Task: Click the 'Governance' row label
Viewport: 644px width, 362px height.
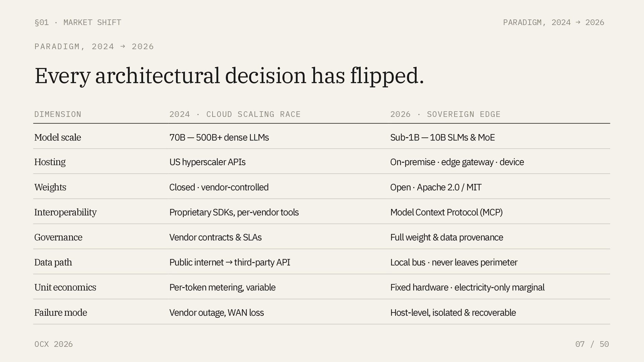Action: 58,237
